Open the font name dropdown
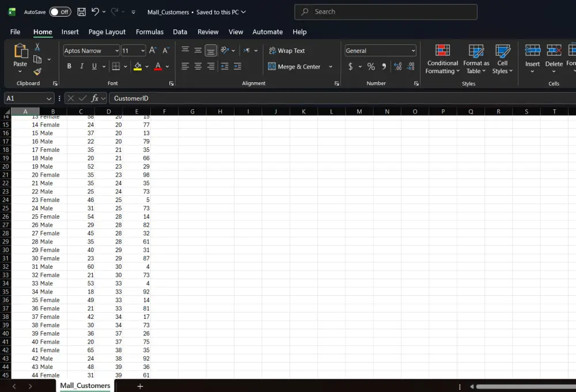 point(117,51)
